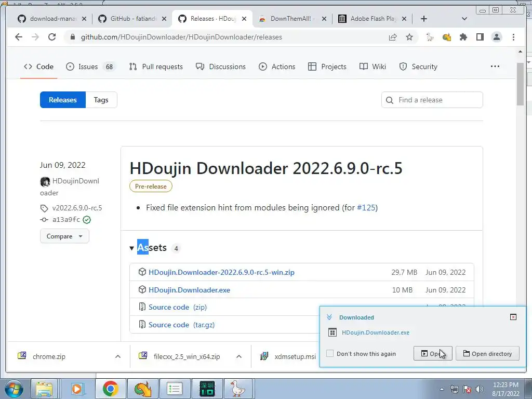This screenshot has width=532, height=399.
Task: Enable Don't show this again checkbox
Action: [x=330, y=353]
